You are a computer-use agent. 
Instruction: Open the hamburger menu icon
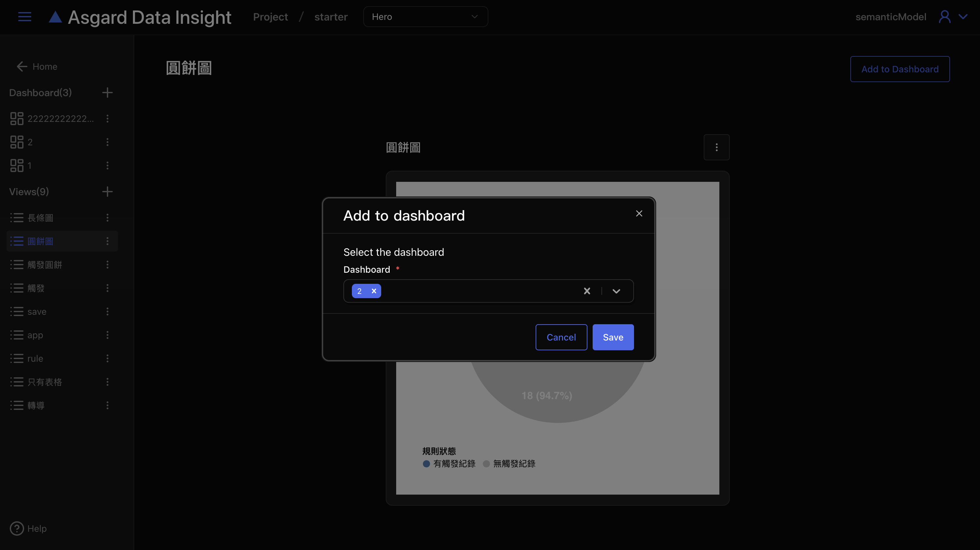coord(25,17)
